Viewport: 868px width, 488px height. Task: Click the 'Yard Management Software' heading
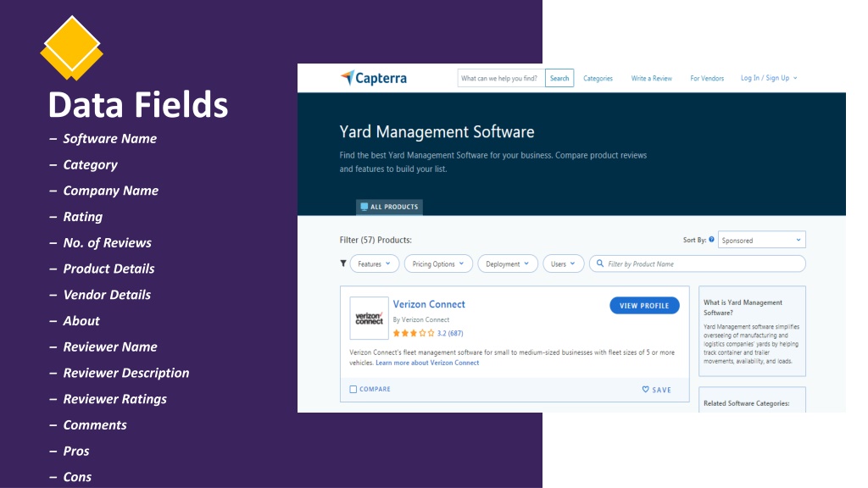click(x=437, y=131)
